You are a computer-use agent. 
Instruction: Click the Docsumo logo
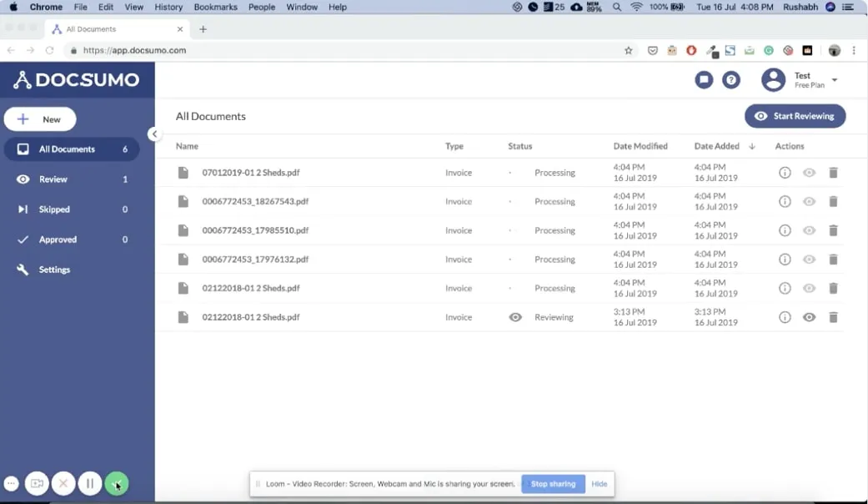point(77,80)
